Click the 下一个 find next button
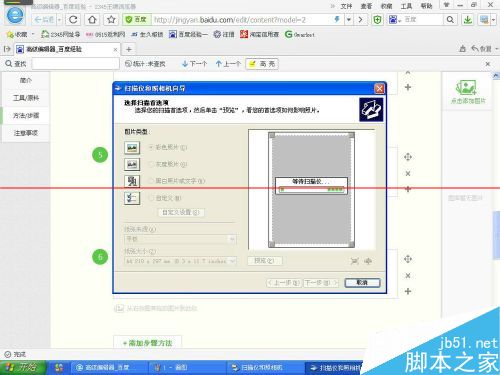 click(x=195, y=64)
